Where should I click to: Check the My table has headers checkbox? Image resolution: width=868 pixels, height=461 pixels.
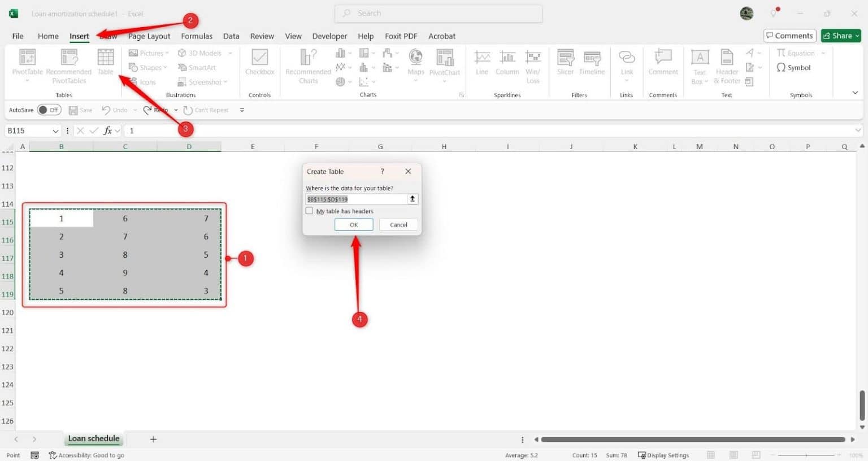click(x=309, y=211)
